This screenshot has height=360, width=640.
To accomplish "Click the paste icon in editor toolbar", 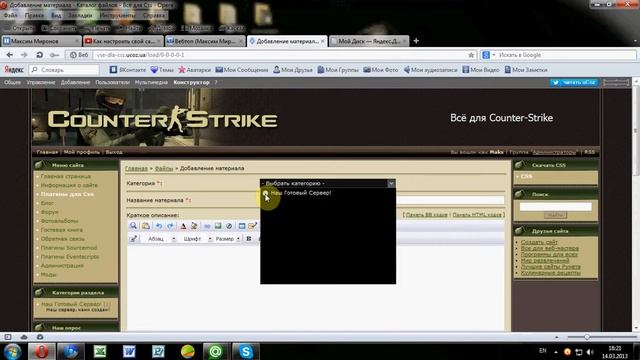I will (146, 226).
